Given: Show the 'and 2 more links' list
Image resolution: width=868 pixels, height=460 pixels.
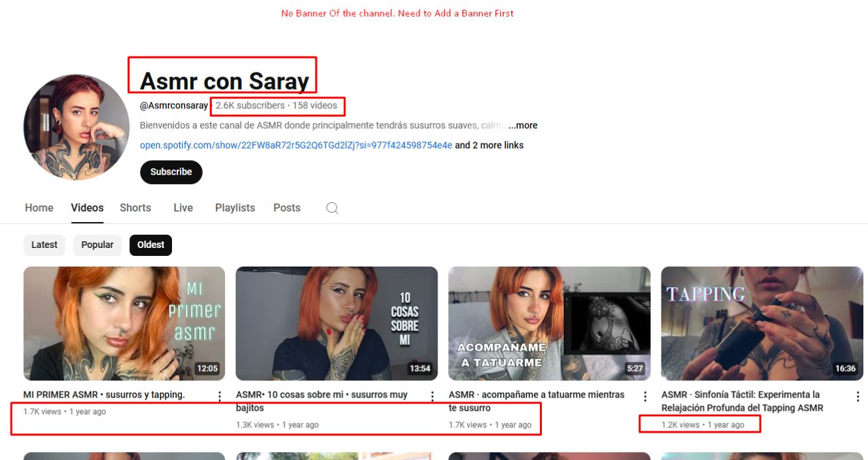Looking at the screenshot, I should [x=489, y=146].
